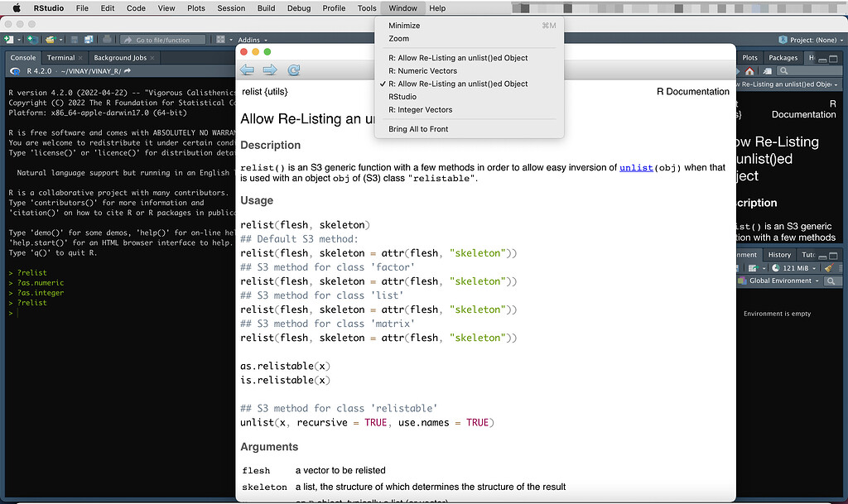Click the unlist hyperlink in the help description
Screen dimensions: 848x504
coord(635,167)
